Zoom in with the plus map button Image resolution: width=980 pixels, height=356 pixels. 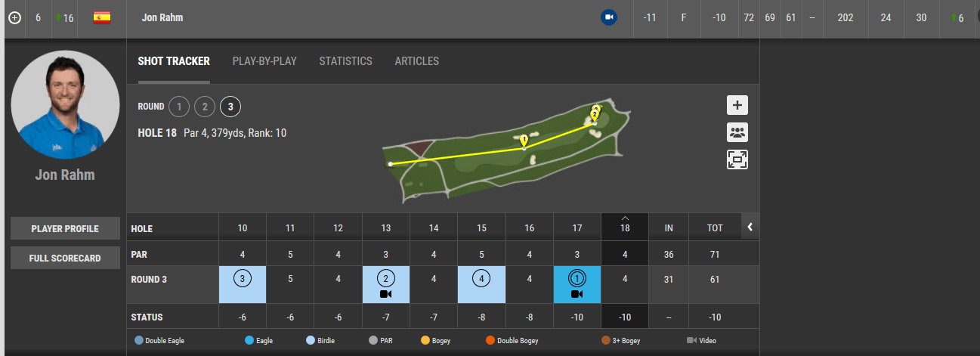click(x=737, y=106)
